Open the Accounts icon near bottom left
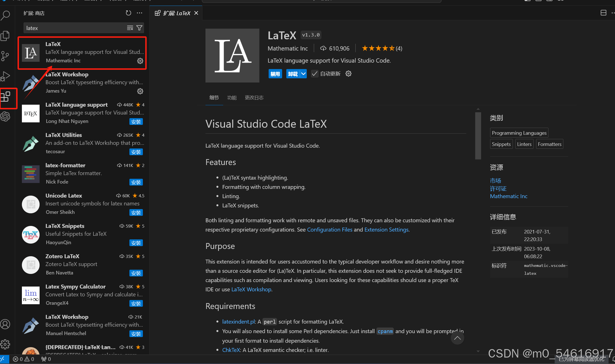Viewport: 615px width, 364px height. tap(6, 324)
